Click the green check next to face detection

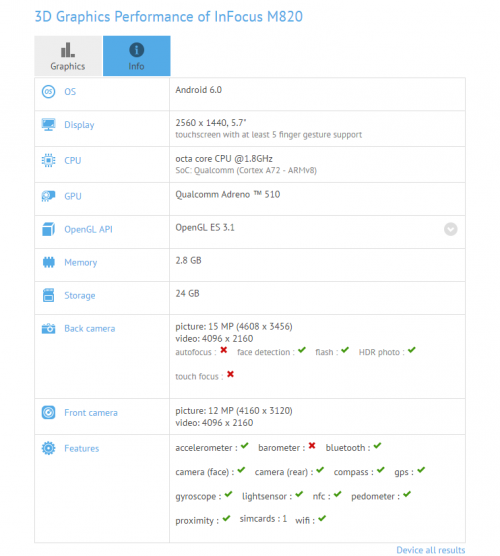(x=302, y=350)
